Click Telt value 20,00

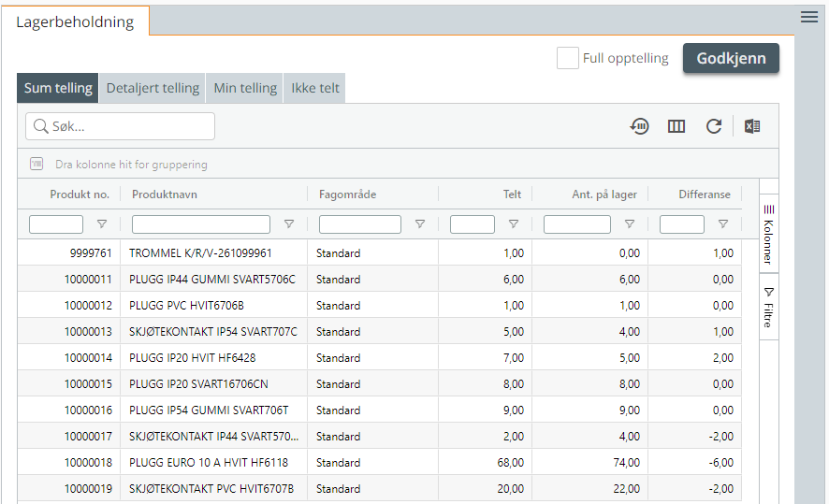tap(510, 489)
